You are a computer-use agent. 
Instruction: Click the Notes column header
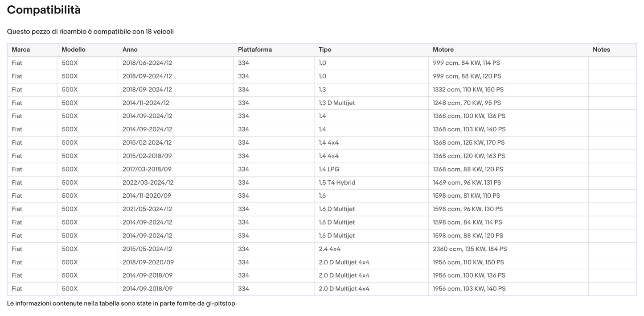click(601, 50)
